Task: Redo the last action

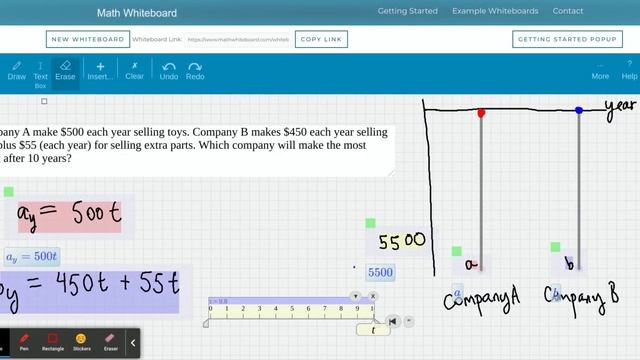Action: (195, 71)
